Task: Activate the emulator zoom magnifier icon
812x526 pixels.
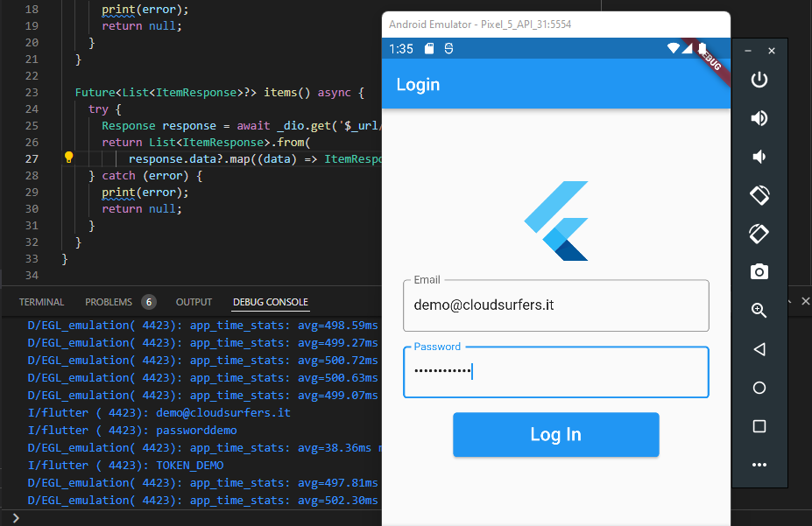Action: (759, 311)
